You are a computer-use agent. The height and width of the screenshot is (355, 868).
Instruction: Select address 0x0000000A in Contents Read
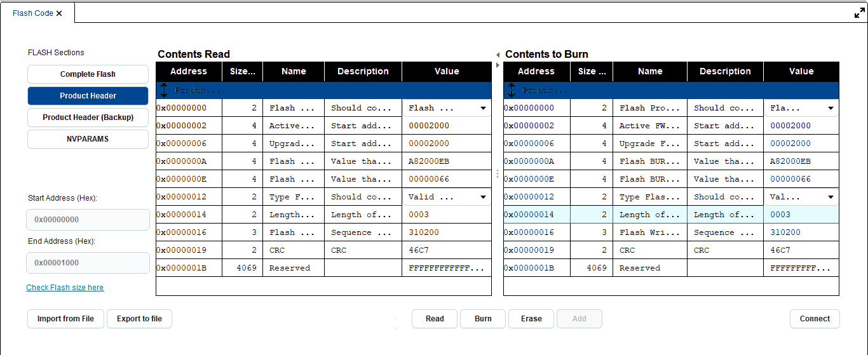(189, 161)
